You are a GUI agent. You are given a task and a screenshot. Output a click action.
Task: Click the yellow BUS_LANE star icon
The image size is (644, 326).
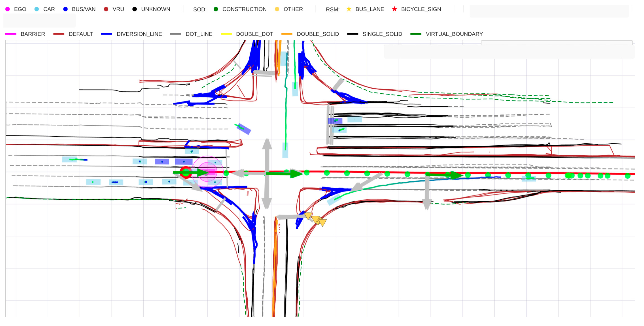pos(349,9)
